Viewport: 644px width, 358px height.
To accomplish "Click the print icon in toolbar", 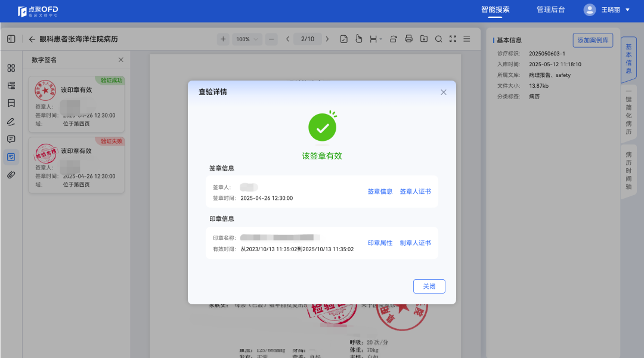I will 408,39.
